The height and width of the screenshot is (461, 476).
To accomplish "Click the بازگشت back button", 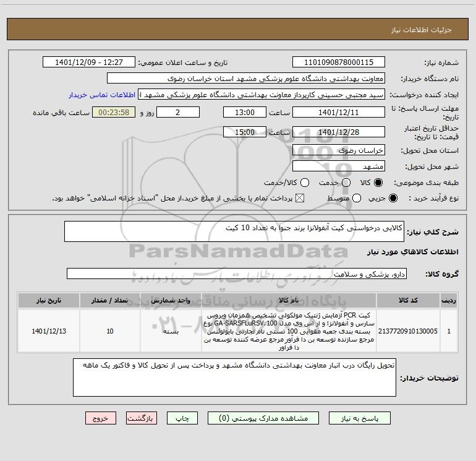I will tap(142, 418).
